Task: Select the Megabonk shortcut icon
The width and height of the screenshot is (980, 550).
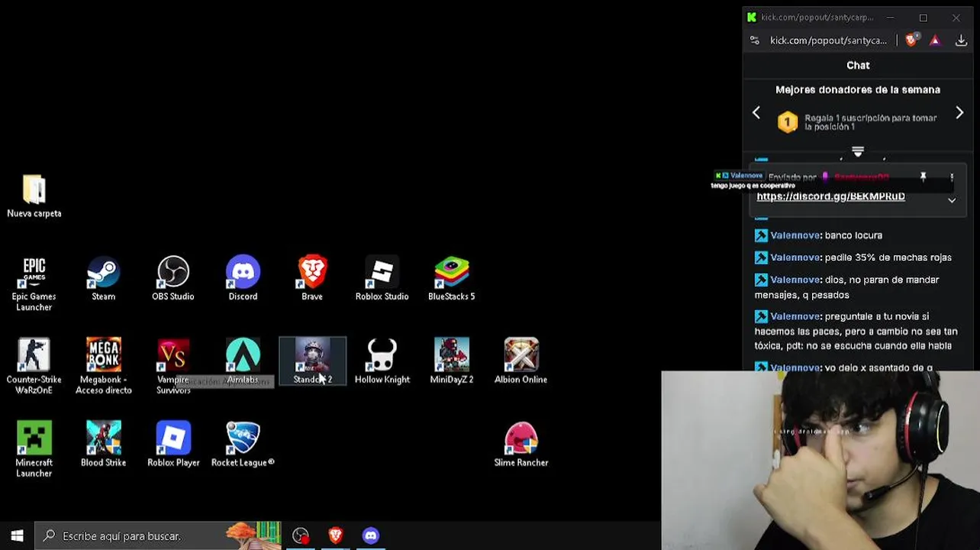Action: click(x=104, y=367)
